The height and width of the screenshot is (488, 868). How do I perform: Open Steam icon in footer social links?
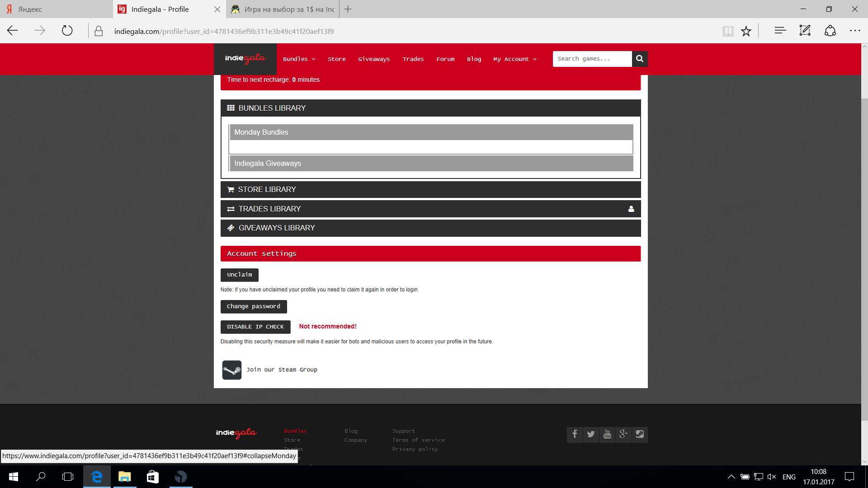(640, 435)
